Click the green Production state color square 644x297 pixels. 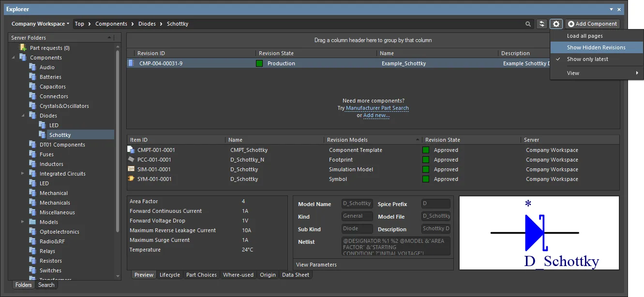click(x=259, y=63)
